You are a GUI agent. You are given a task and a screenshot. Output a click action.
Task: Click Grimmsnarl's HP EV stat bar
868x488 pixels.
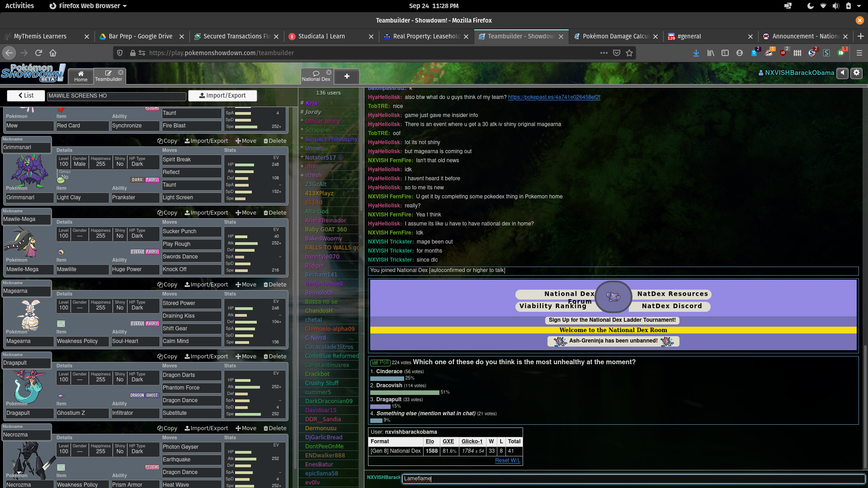point(245,164)
